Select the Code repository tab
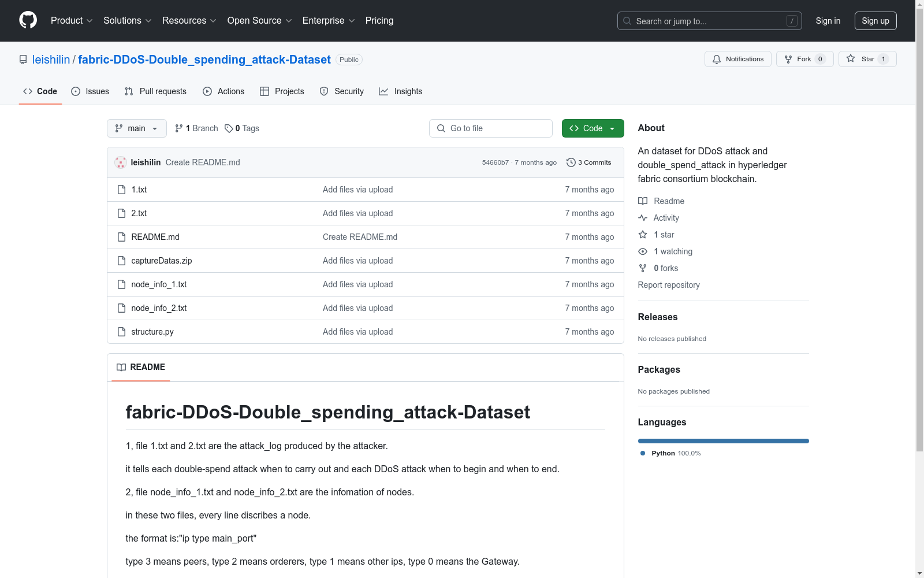This screenshot has width=924, height=578. [x=40, y=91]
